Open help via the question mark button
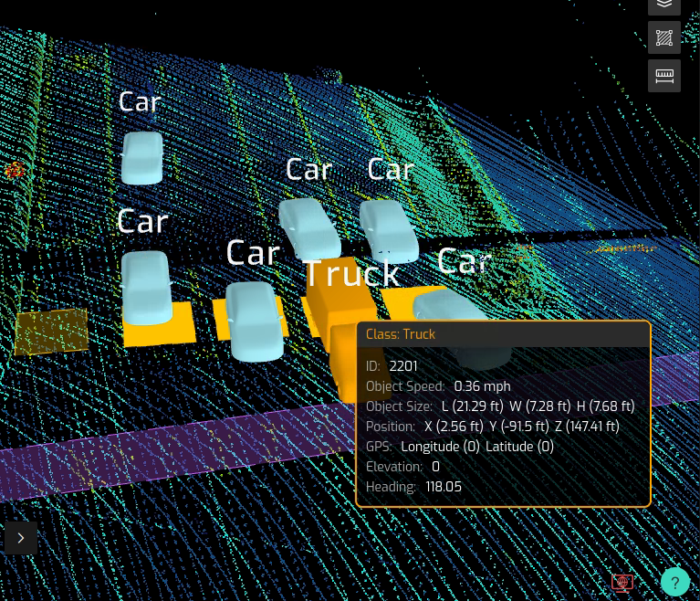Image resolution: width=700 pixels, height=601 pixels. click(x=674, y=582)
